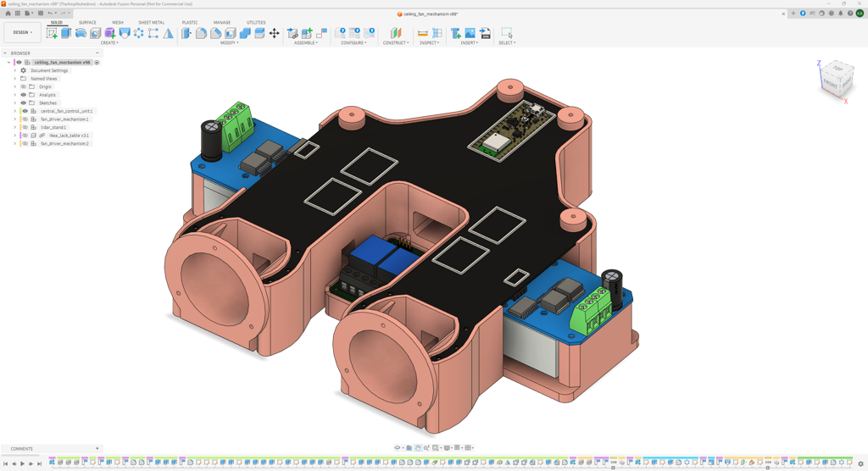Choose the Insert SVG icon
Viewport: 868px width, 471px height.
[485, 33]
